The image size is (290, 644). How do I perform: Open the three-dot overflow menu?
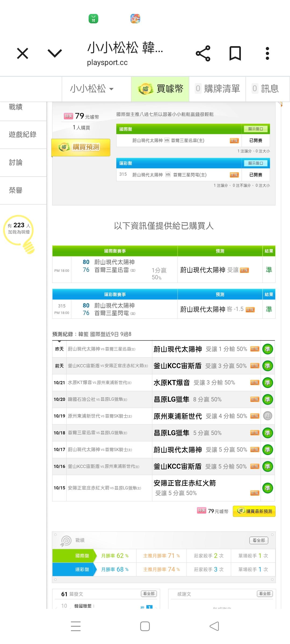pyautogui.click(x=267, y=53)
